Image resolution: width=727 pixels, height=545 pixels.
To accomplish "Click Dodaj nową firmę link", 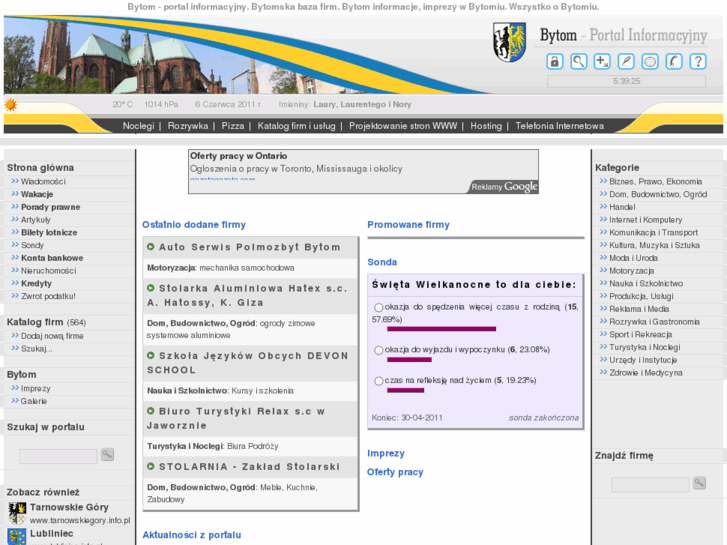I will 52,336.
